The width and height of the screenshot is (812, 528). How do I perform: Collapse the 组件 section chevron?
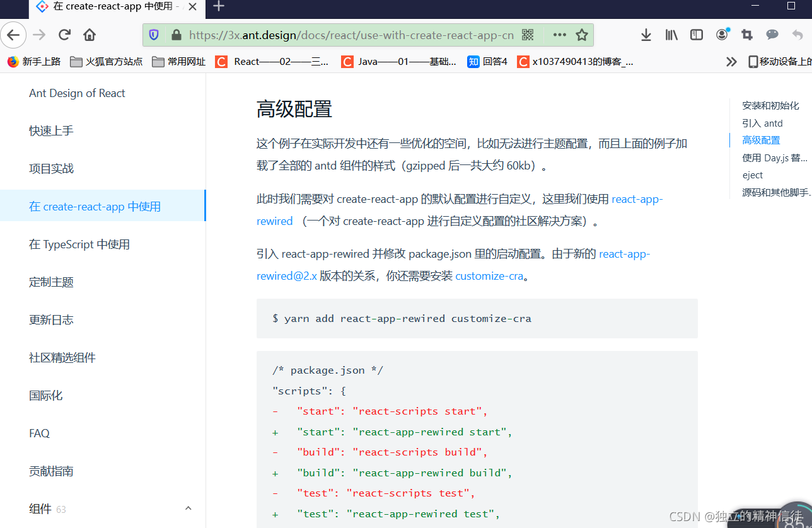click(x=188, y=508)
